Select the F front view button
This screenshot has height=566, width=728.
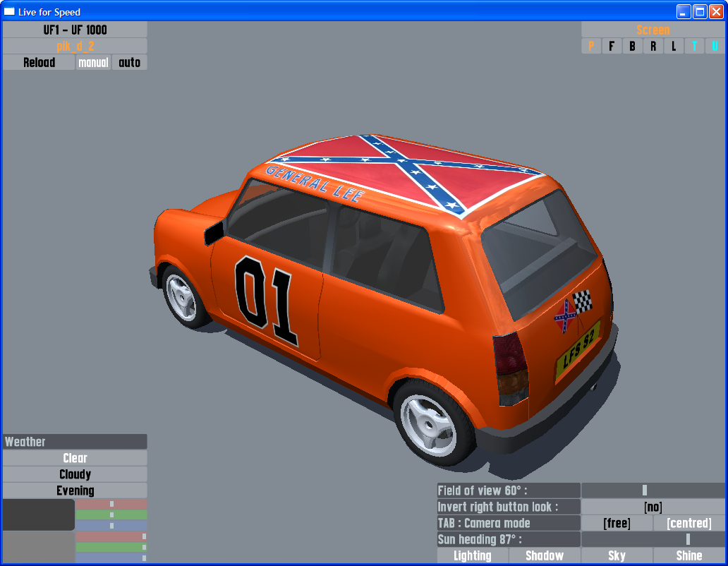pos(612,46)
